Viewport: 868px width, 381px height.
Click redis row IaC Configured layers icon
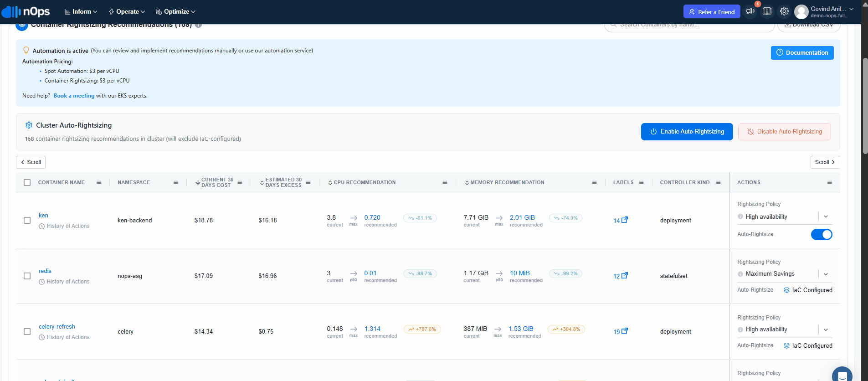coord(786,290)
